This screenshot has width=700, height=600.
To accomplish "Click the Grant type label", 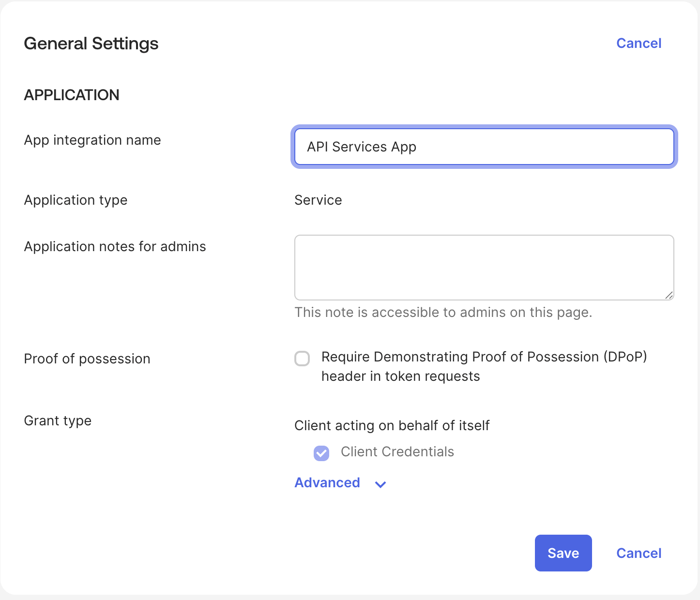I will click(58, 421).
